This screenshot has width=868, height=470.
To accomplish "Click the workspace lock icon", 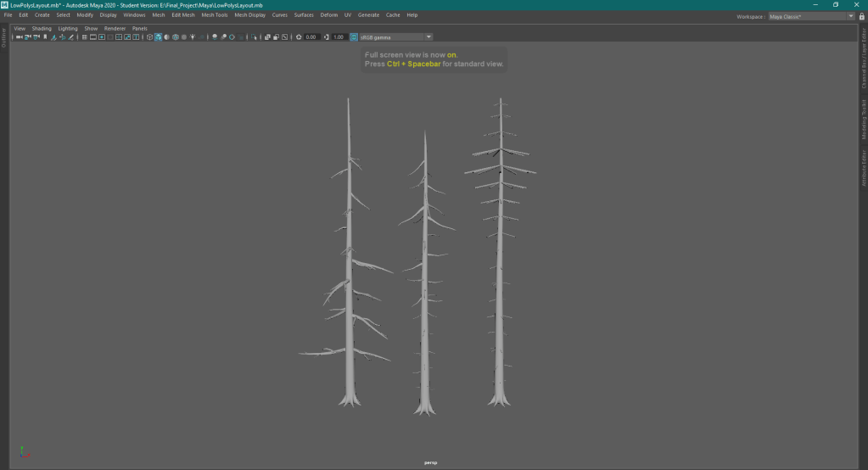I will coord(862,16).
